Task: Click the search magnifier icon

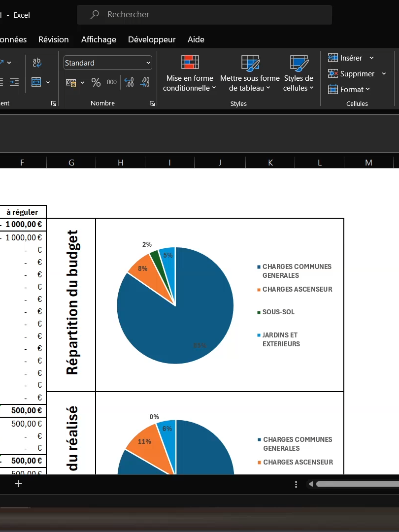Action: pyautogui.click(x=95, y=14)
